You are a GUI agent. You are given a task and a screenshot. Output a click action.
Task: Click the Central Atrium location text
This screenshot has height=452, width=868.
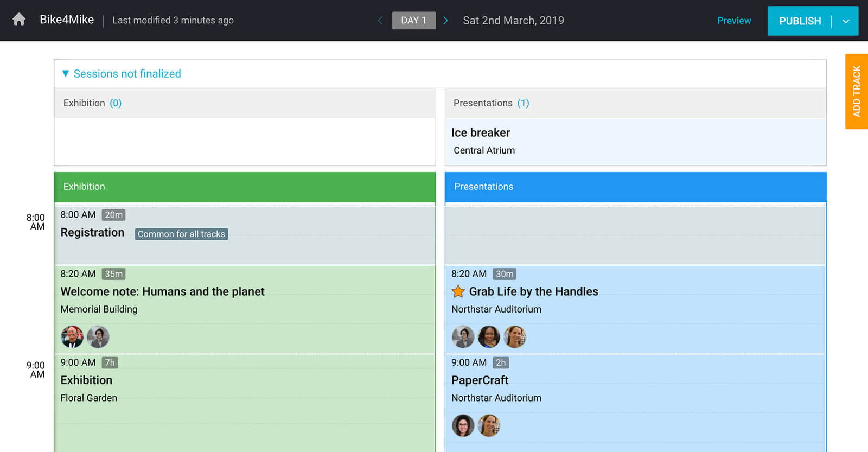tap(484, 150)
